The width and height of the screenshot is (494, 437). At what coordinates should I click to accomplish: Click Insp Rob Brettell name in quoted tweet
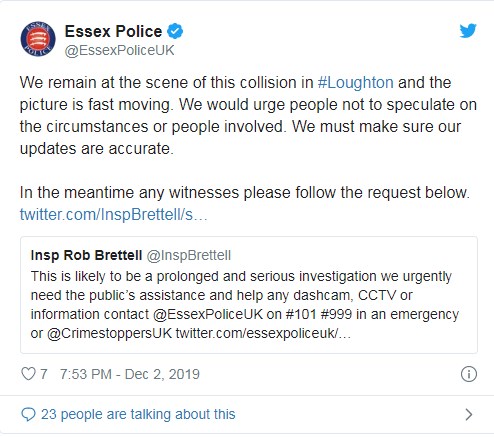(x=86, y=255)
